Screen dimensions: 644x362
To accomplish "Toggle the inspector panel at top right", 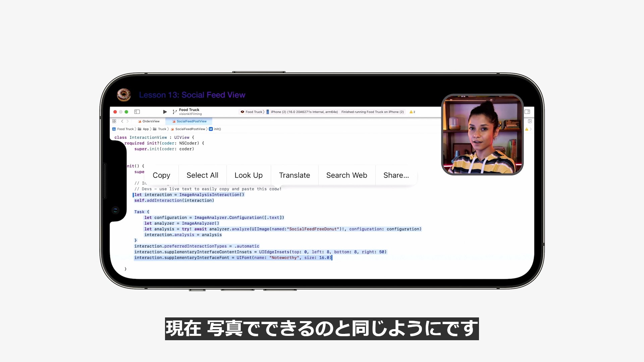I will (527, 112).
